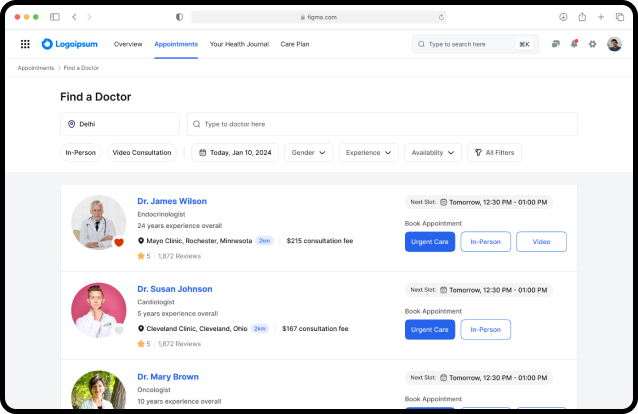Click the Safari downloads icon
Screen dimensions: 638x414
563,17
